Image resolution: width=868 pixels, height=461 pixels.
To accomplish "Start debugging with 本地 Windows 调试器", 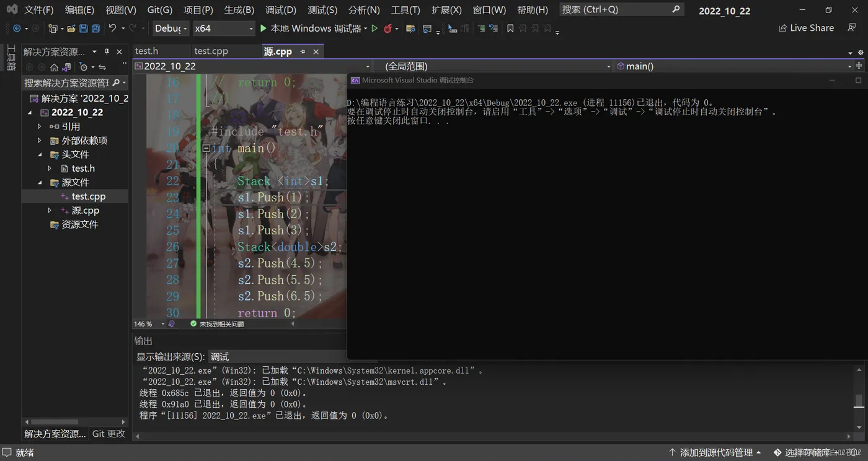I will click(x=310, y=29).
